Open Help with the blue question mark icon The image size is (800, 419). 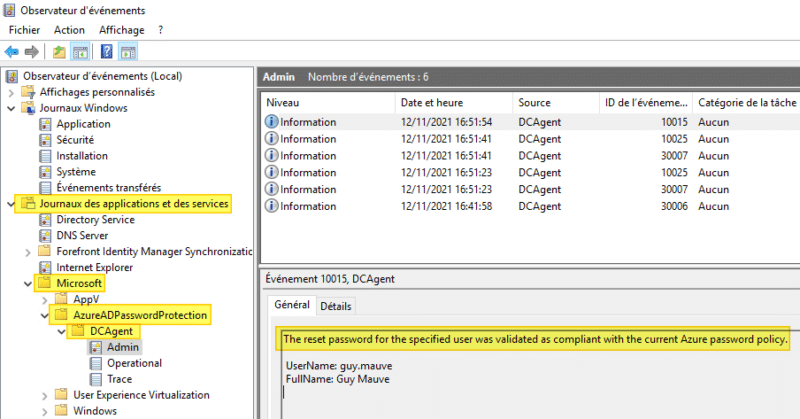coord(107,51)
